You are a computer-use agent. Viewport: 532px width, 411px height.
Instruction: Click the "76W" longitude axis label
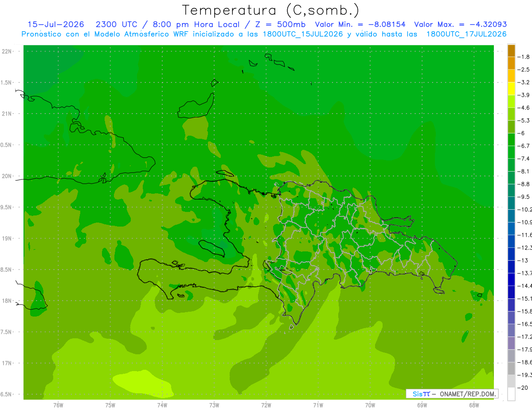(58, 405)
